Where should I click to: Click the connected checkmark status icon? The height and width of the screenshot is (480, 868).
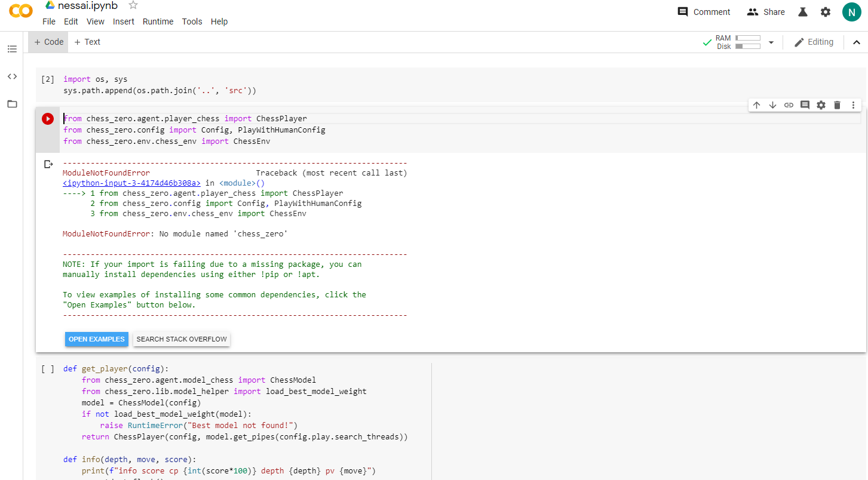[x=707, y=42]
